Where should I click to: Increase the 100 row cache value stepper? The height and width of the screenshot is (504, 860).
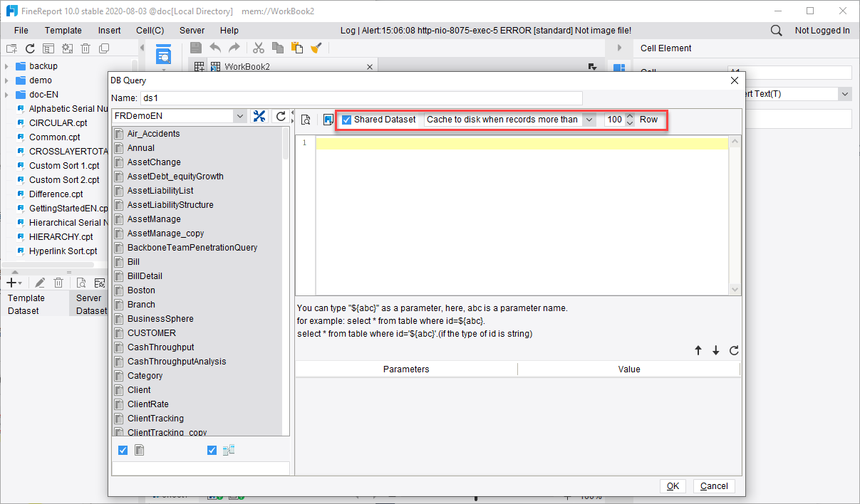tap(630, 116)
